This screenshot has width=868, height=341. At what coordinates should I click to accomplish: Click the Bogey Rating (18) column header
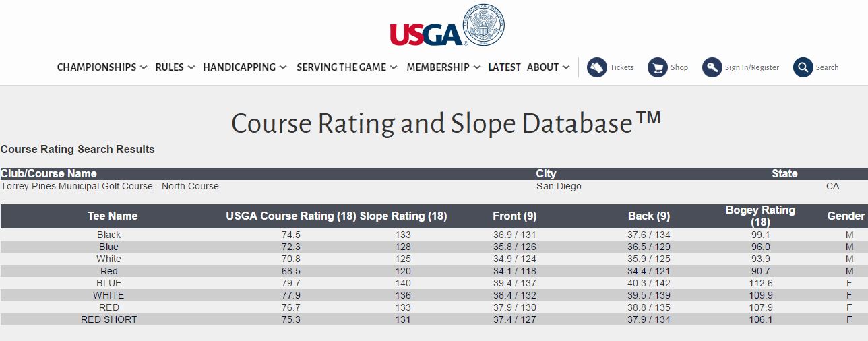[x=760, y=216]
